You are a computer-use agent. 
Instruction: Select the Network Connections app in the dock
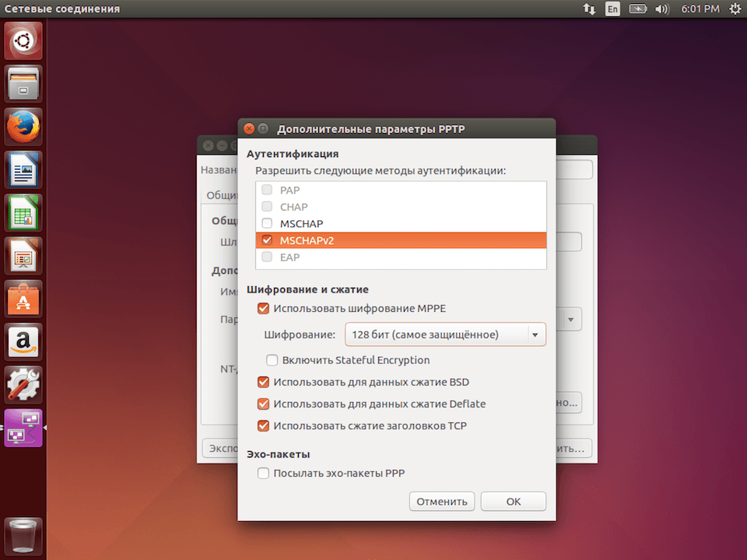coord(23,428)
